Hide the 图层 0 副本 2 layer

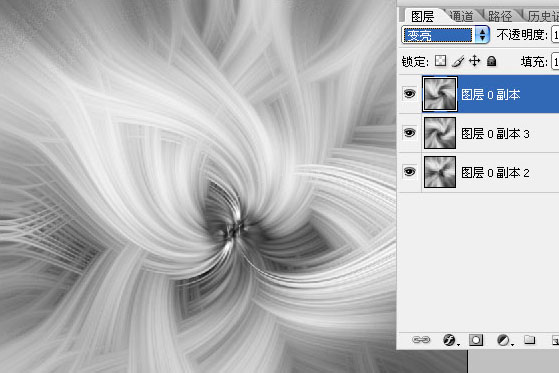pos(409,172)
